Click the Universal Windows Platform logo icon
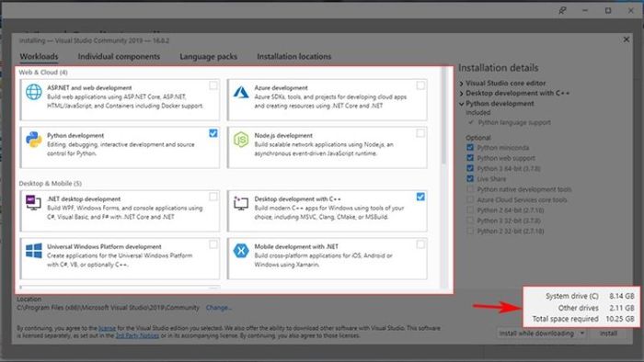 point(34,251)
